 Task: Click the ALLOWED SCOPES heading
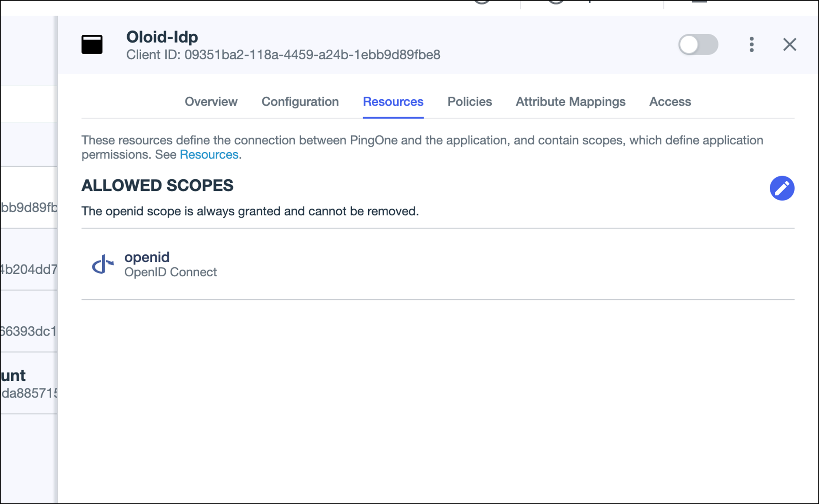point(157,185)
